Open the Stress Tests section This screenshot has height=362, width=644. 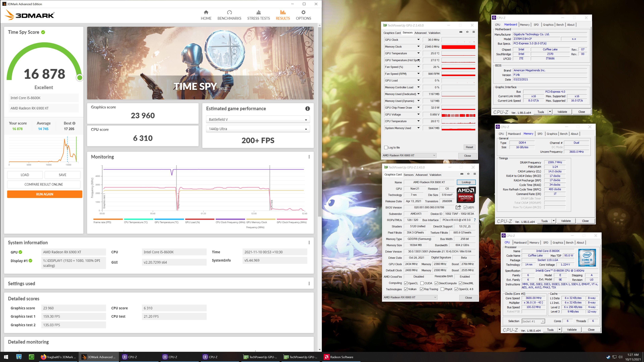point(258,15)
